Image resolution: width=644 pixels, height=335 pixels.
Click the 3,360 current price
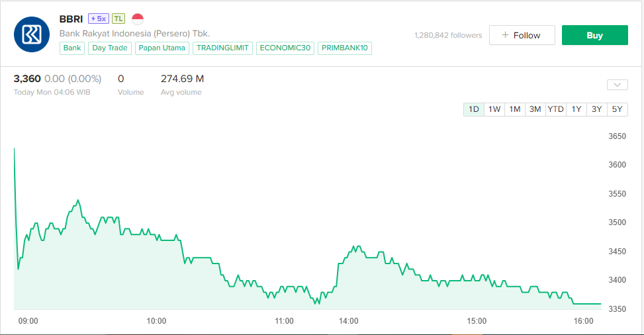(27, 79)
